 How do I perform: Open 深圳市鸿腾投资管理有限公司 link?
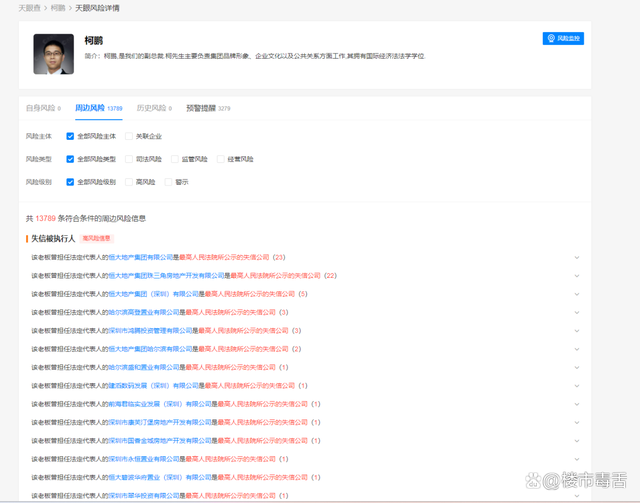(151, 331)
